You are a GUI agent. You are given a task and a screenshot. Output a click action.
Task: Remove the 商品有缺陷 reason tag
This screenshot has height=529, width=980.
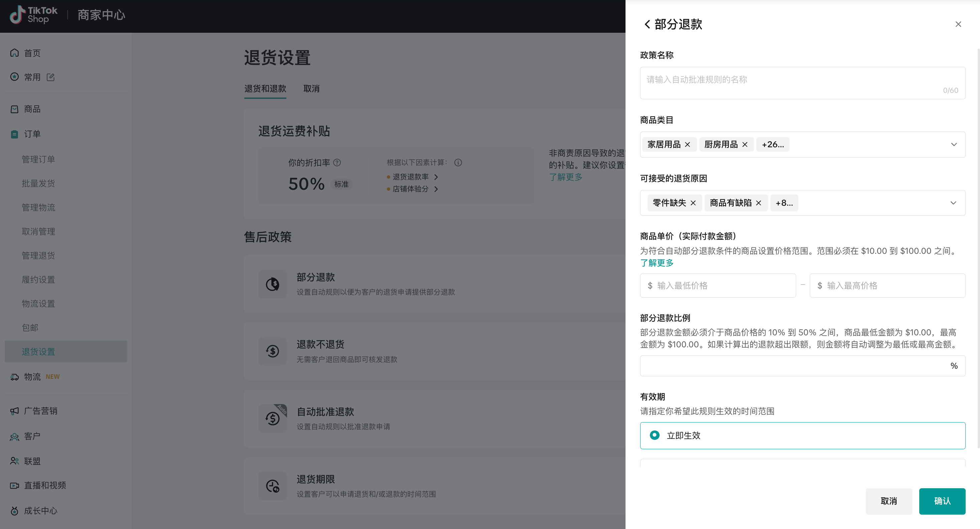tap(759, 203)
